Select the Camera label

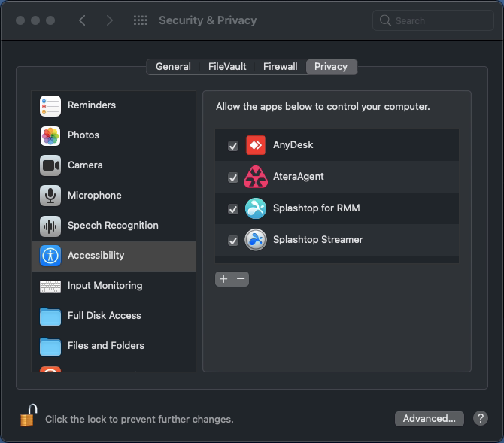coord(85,165)
